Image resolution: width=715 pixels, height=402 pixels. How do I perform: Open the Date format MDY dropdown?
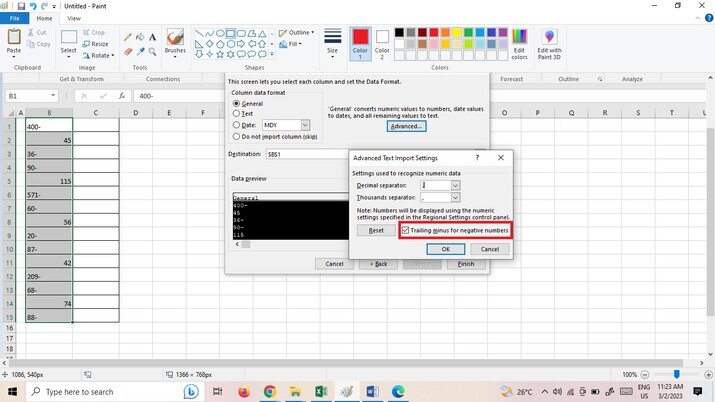(305, 125)
